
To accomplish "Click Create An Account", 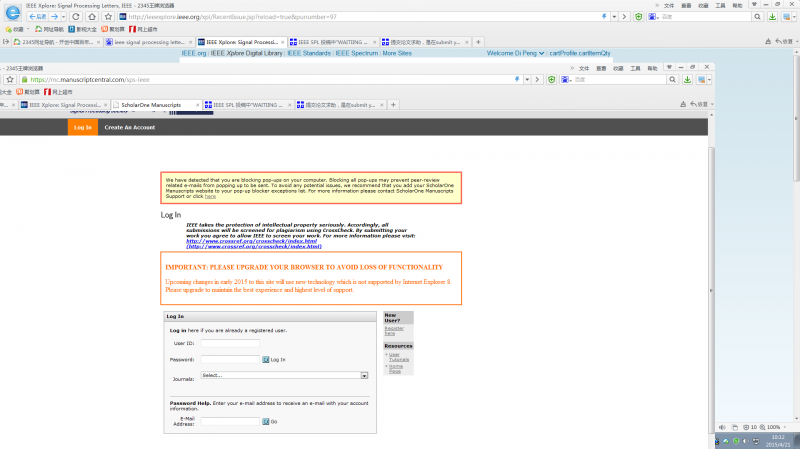I will [130, 128].
